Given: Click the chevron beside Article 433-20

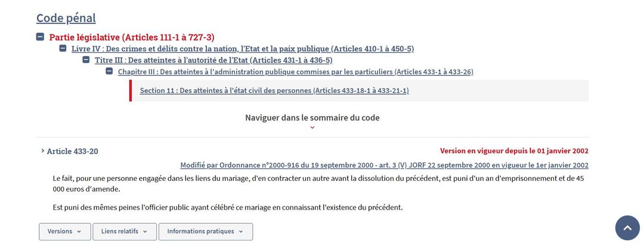Looking at the screenshot, I should pos(42,151).
